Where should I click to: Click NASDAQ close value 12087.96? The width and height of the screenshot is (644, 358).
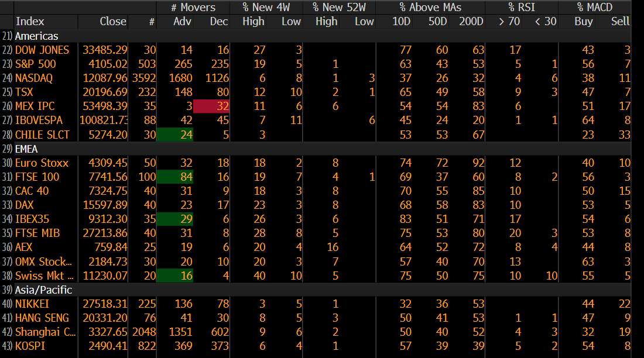(105, 78)
